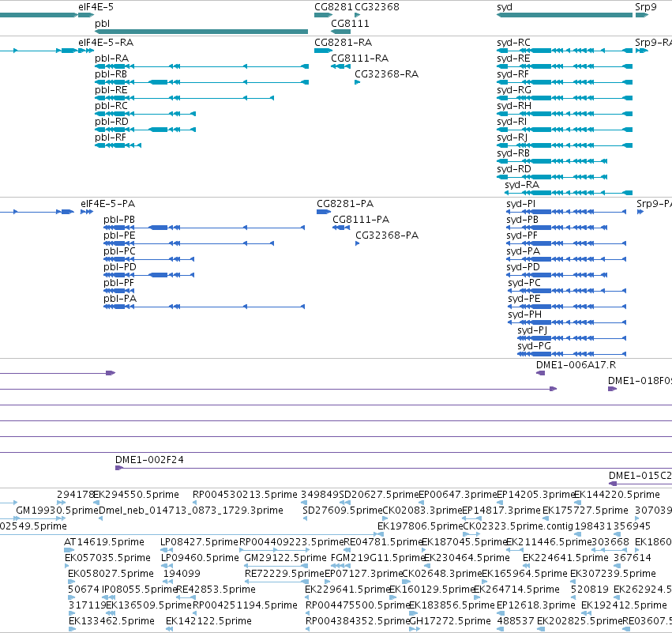Click the GM19930.5prime EST label
This screenshot has height=633, width=672.
tap(58, 511)
